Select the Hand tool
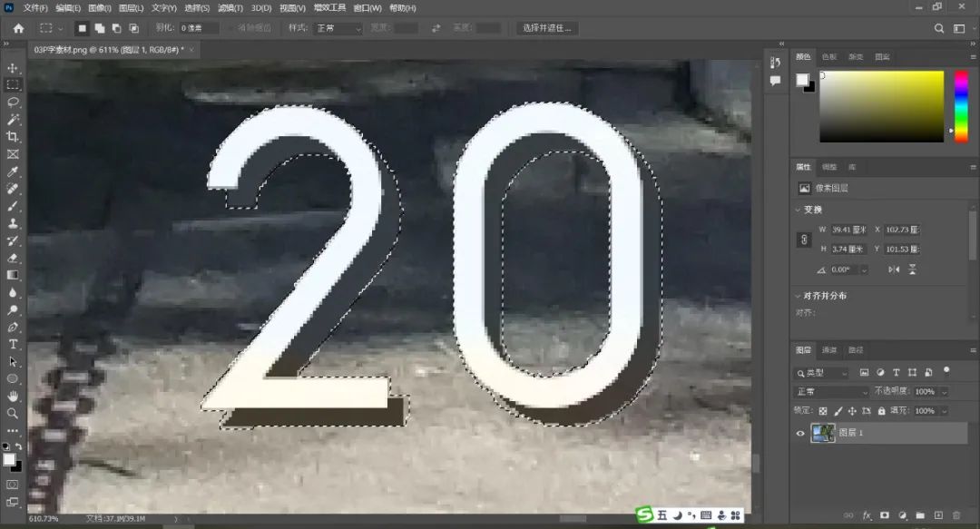 13,396
